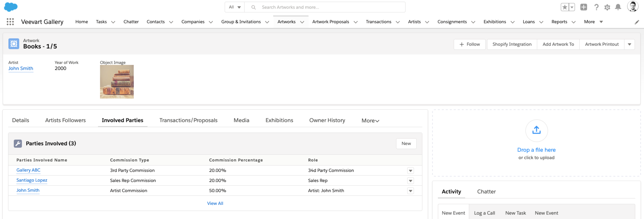Open the Favorites star icon
The image size is (644, 219).
[x=565, y=7]
